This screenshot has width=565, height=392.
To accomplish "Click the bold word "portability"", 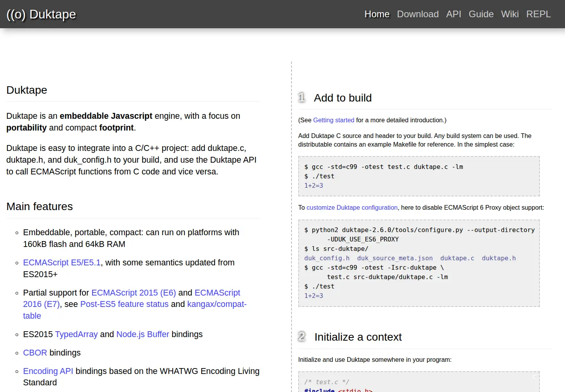I will (x=26, y=128).
